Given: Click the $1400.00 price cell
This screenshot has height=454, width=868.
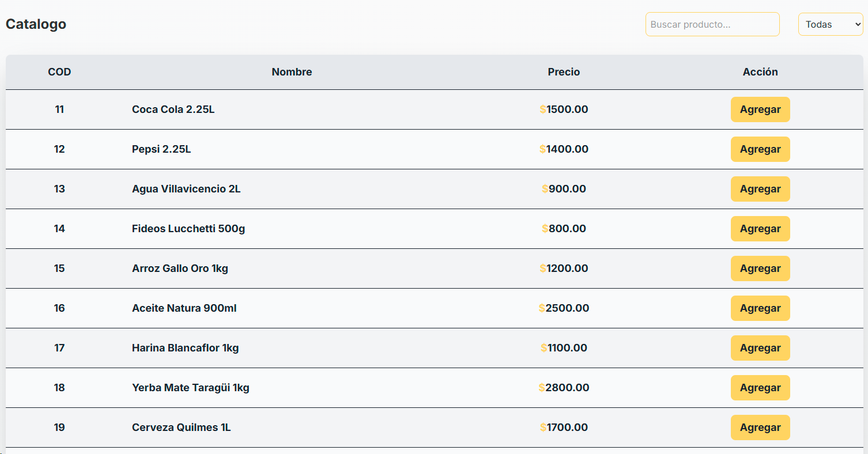Looking at the screenshot, I should pos(564,149).
